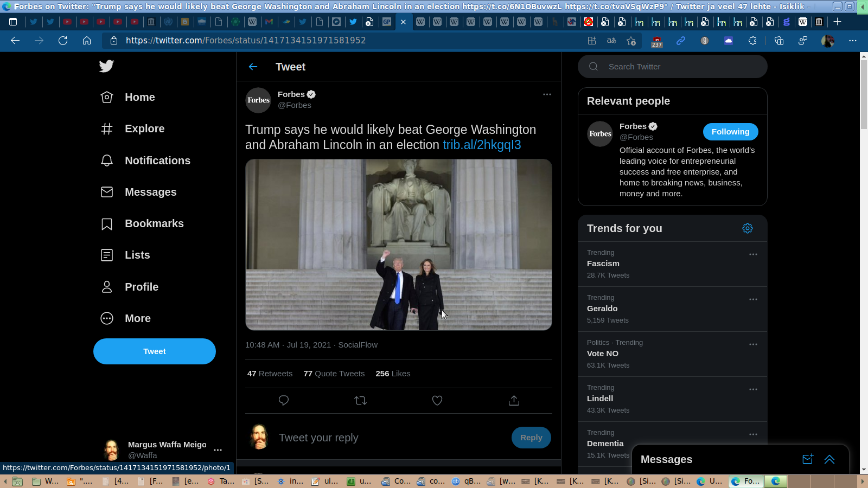868x488 pixels.
Task: Open the trib.al/2hkgqI3 link
Action: [482, 145]
